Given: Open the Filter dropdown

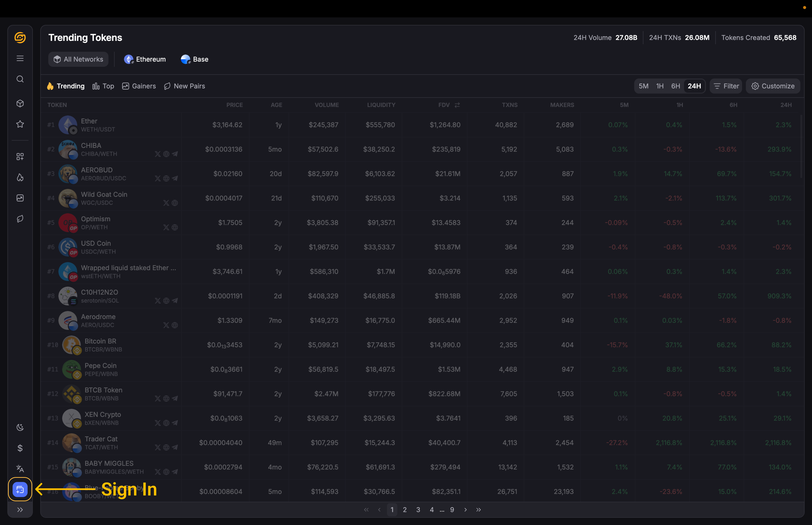Looking at the screenshot, I should [x=726, y=86].
